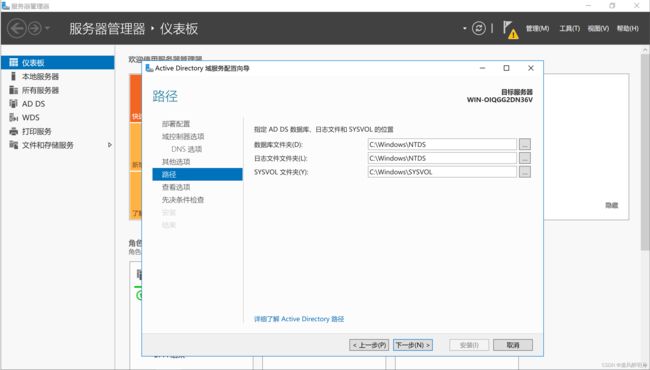Open the 帮助(H) menu
The width and height of the screenshot is (650, 370).
coord(628,29)
